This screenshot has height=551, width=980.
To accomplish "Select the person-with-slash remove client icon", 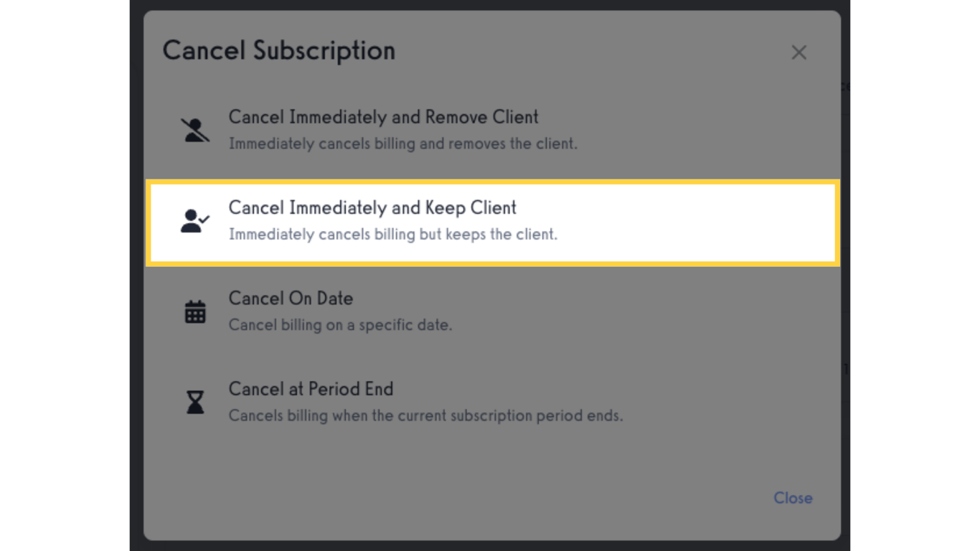I will coord(195,130).
